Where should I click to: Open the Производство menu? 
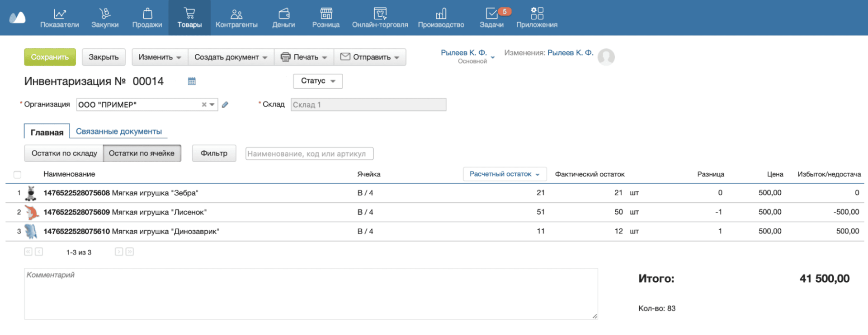[441, 17]
